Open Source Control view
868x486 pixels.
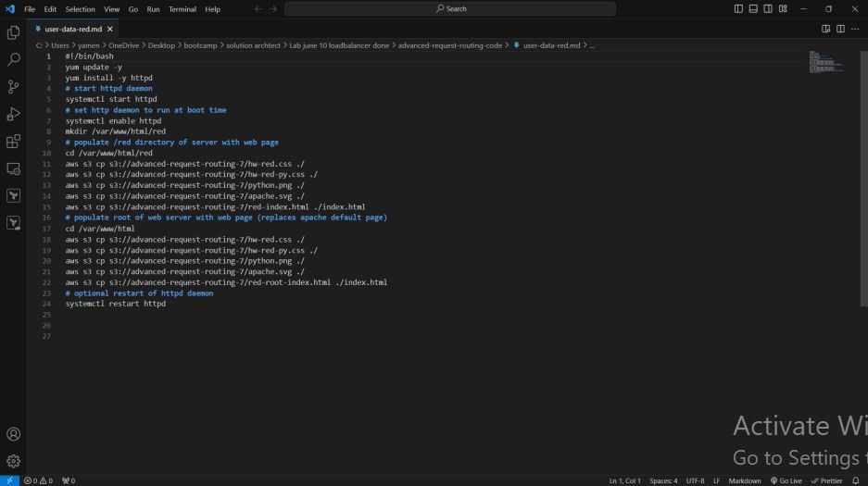(x=13, y=86)
